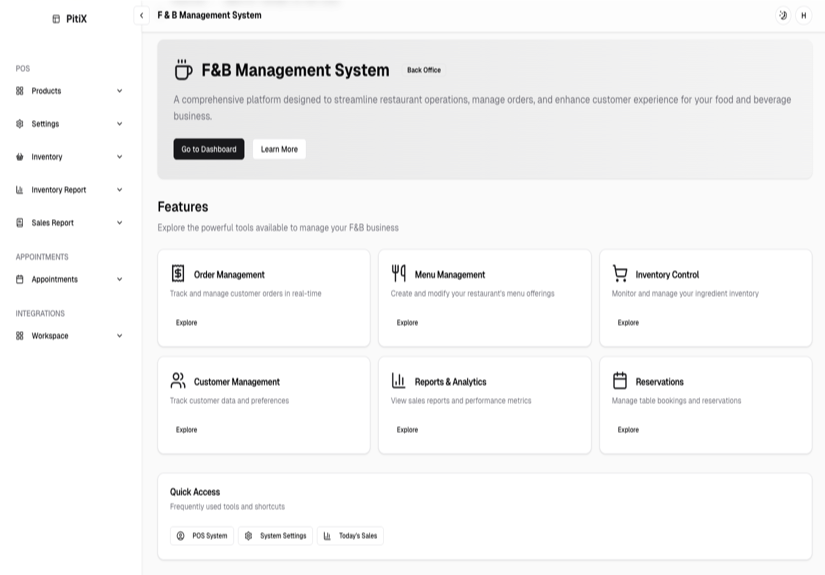Image resolution: width=825 pixels, height=575 pixels.
Task: Expand the Inventory Report chevron
Action: (x=119, y=190)
